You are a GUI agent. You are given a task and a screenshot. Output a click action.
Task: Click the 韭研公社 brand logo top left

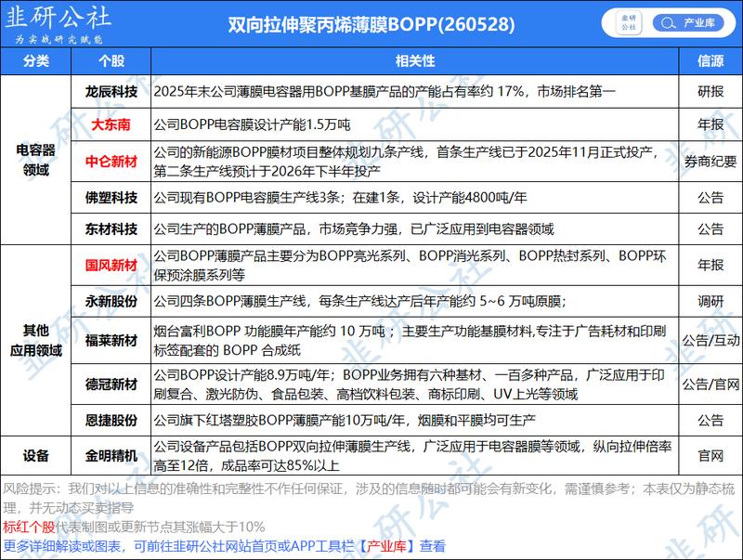pos(58,24)
